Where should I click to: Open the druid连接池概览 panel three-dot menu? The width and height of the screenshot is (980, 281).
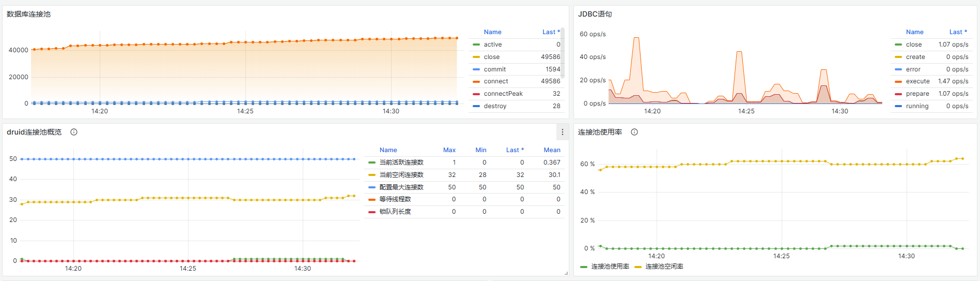pyautogui.click(x=563, y=132)
